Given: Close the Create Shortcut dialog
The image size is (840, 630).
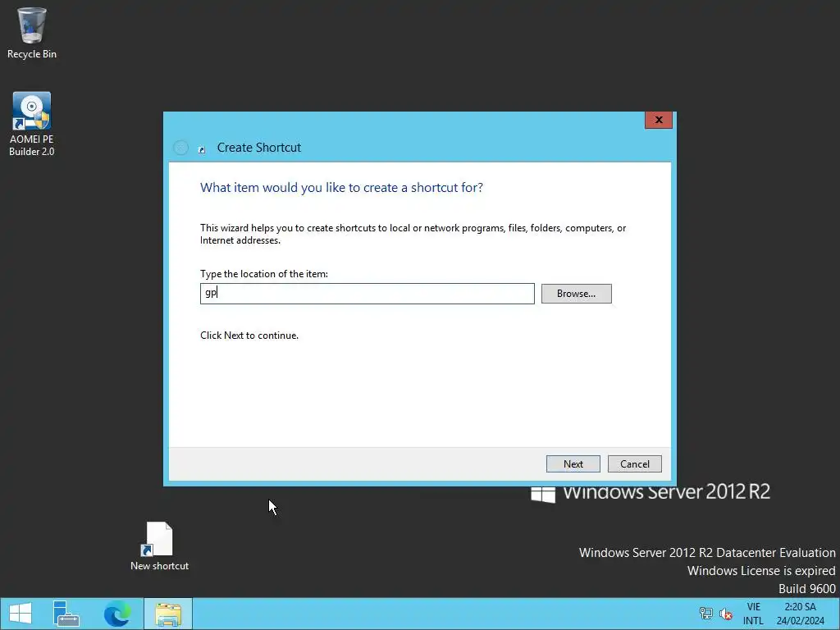Looking at the screenshot, I should coord(659,120).
